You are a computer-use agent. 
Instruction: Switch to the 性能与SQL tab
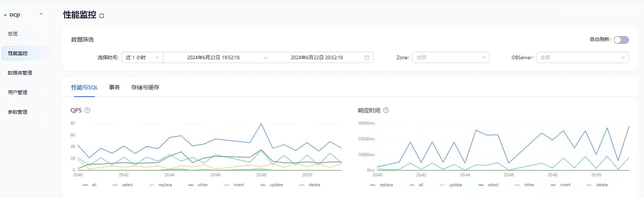[84, 87]
